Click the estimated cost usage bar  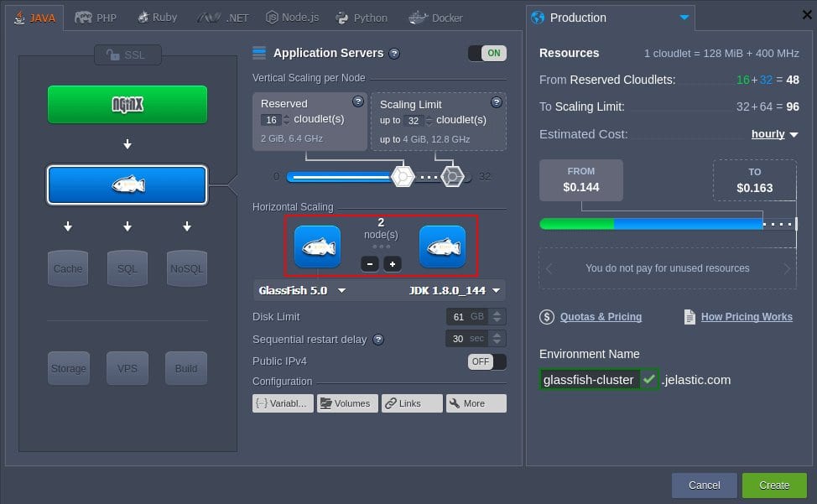pyautogui.click(x=668, y=224)
